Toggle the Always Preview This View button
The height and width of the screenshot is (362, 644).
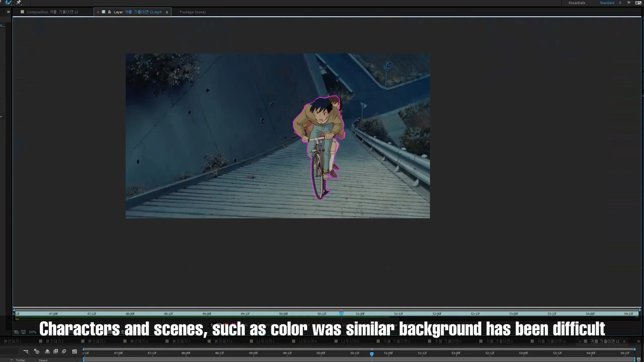pyautogui.click(x=16, y=332)
